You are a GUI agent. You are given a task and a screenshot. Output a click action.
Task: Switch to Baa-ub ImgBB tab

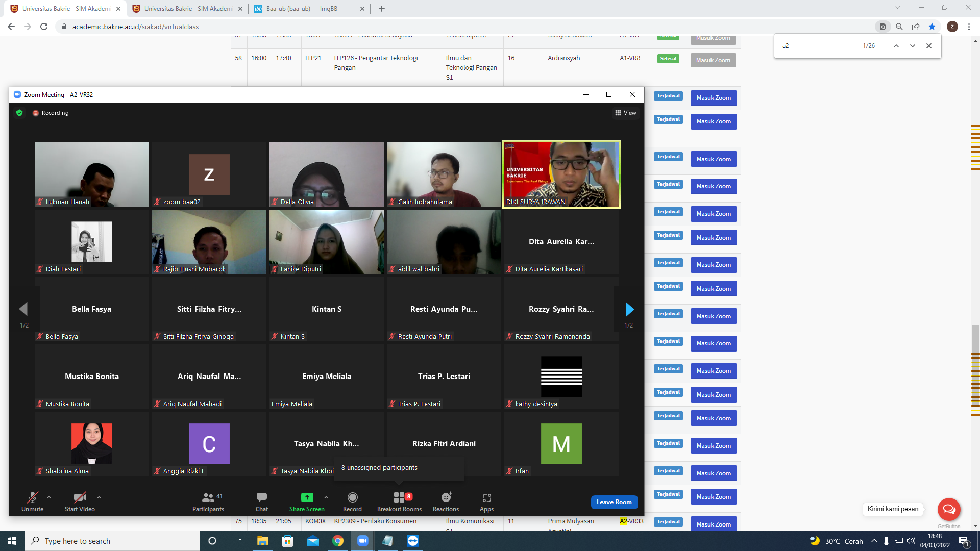pyautogui.click(x=310, y=9)
